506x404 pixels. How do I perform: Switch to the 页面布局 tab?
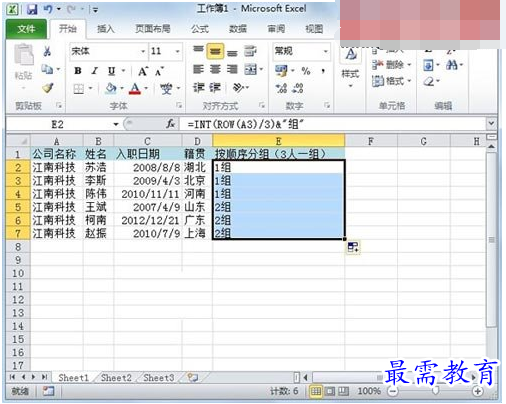click(153, 29)
